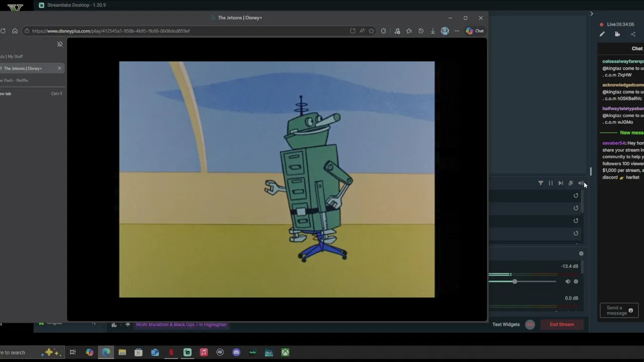Viewport: 644px width, 362px height.
Task: Adjust the -13.4 dB volume slider
Action: click(x=522, y=282)
